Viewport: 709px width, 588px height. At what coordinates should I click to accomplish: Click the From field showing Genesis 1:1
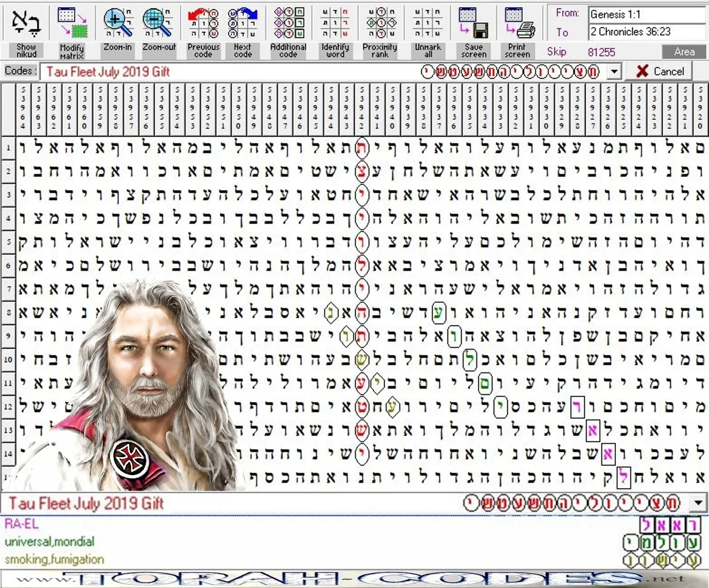coord(646,14)
